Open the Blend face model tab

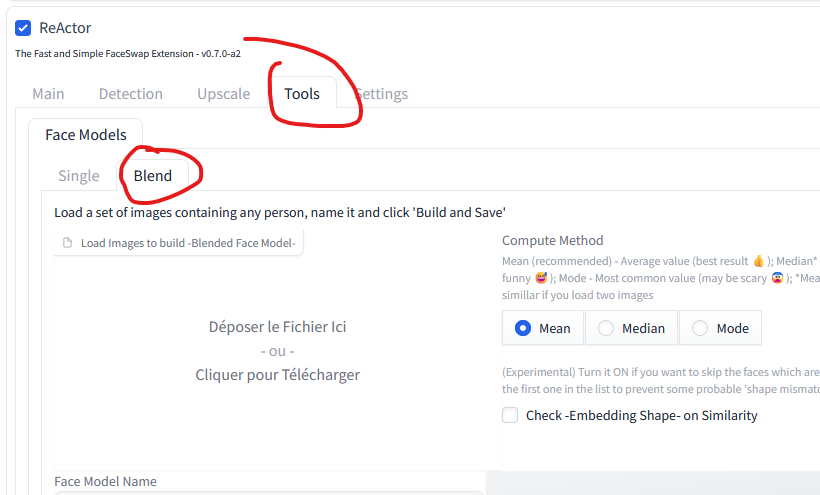[x=153, y=176]
